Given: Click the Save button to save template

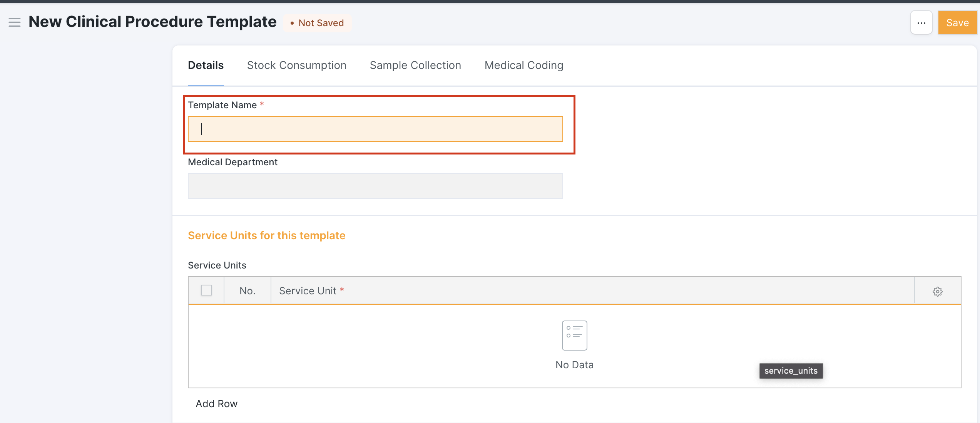Looking at the screenshot, I should point(957,22).
